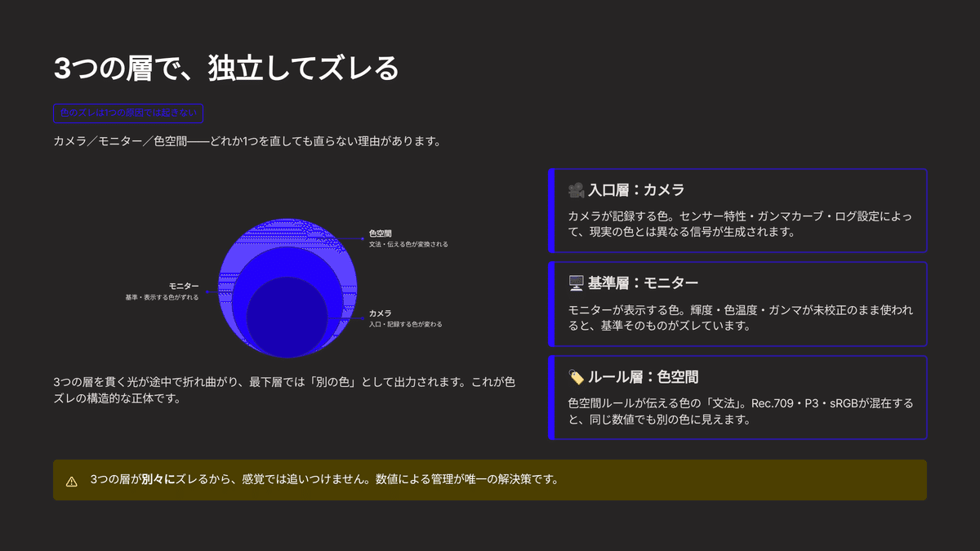Viewport: 980px width, 551px height.
Task: Click the connector dot beside the モニター label
Action: pyautogui.click(x=207, y=292)
